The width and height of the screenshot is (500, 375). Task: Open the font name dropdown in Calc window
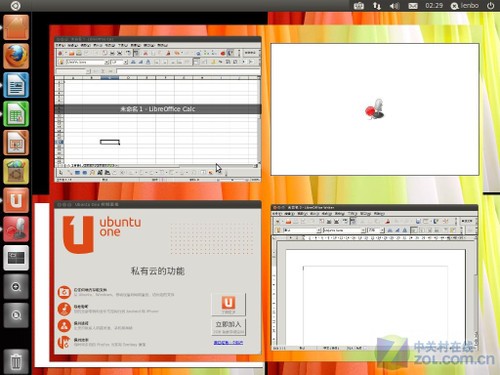107,62
